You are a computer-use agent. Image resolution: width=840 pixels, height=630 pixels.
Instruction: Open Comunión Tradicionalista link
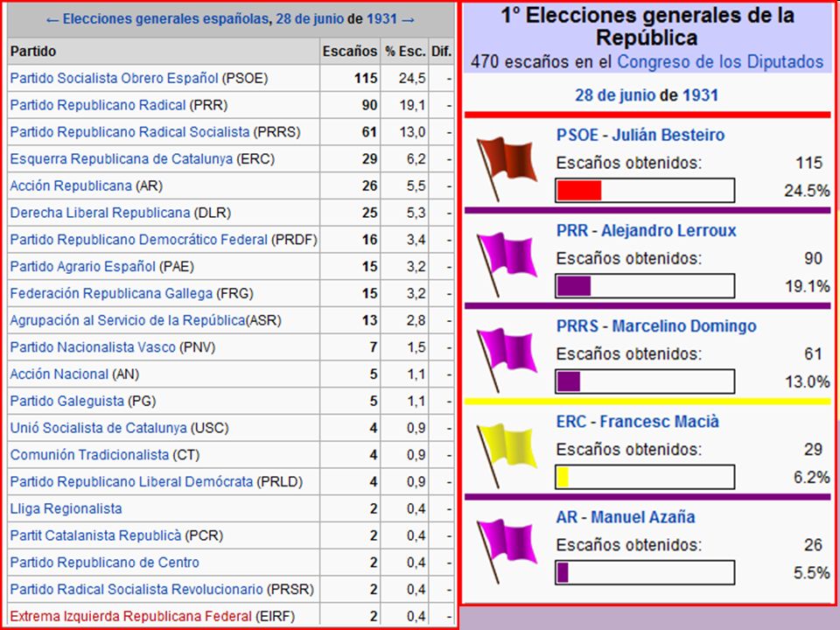coord(89,455)
